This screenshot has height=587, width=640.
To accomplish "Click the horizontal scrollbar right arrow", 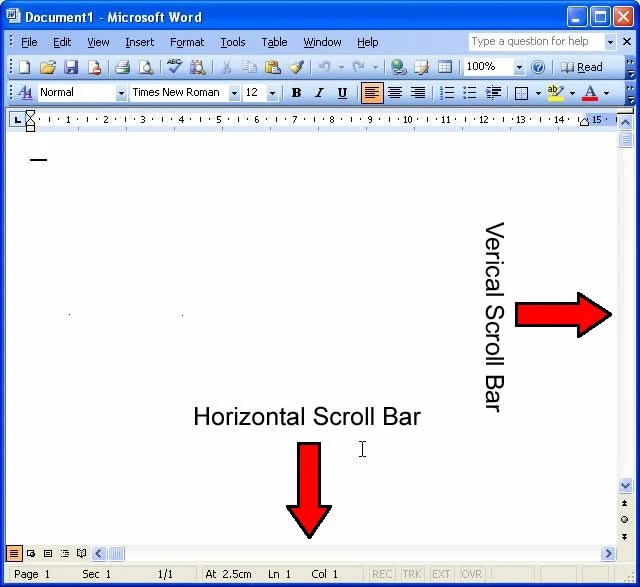I will (608, 554).
